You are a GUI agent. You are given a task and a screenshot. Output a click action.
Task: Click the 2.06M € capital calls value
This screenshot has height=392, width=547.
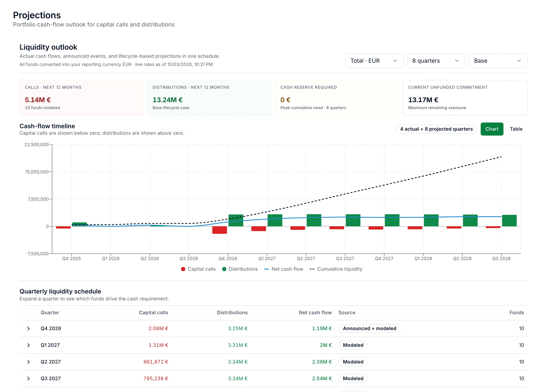[158, 328]
